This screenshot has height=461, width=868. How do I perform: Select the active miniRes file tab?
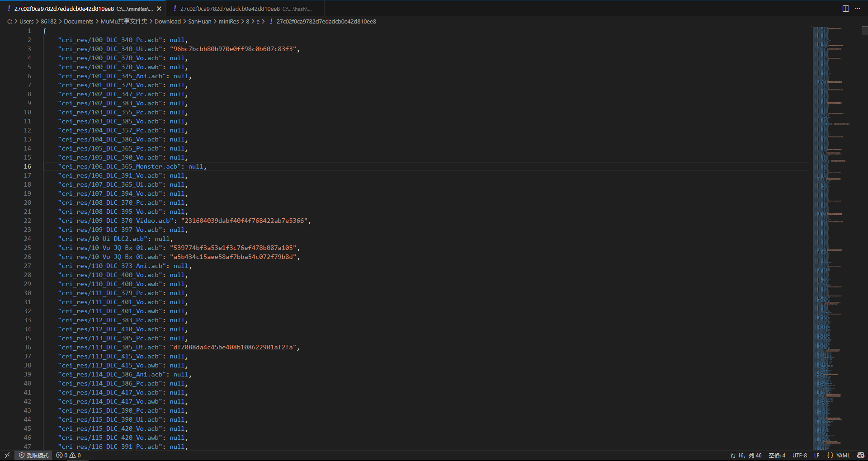point(81,9)
